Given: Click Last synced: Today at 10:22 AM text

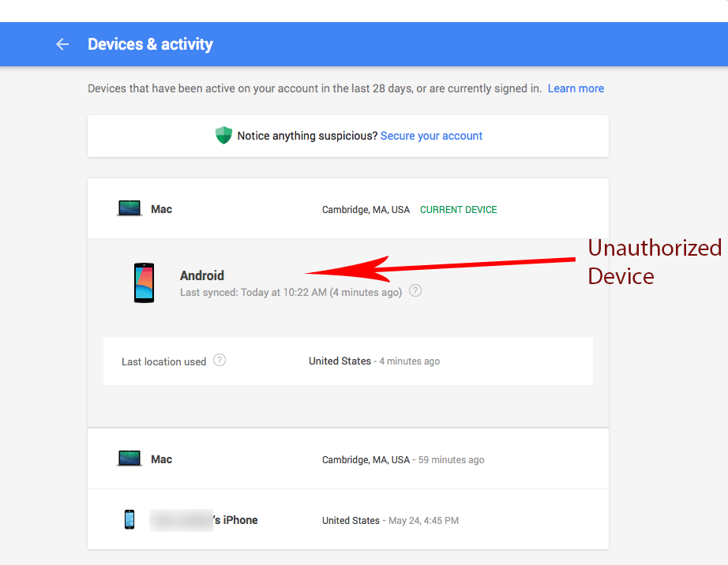Looking at the screenshot, I should (x=291, y=292).
